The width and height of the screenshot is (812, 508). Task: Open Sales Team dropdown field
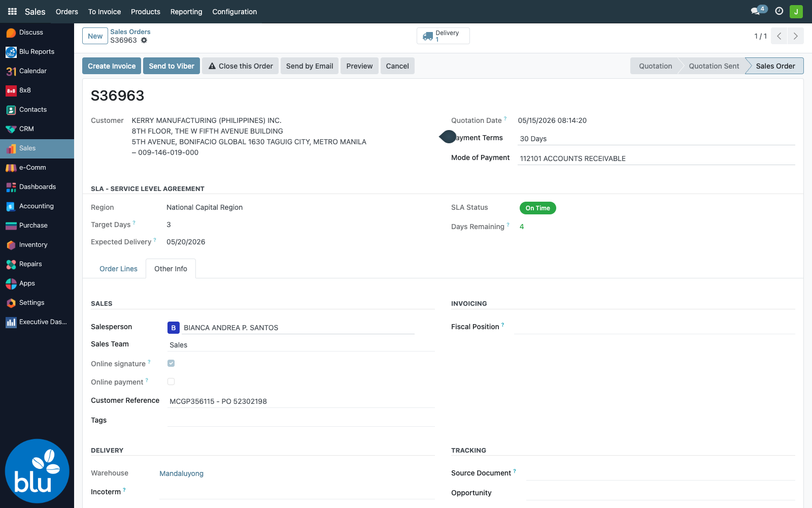(x=301, y=345)
